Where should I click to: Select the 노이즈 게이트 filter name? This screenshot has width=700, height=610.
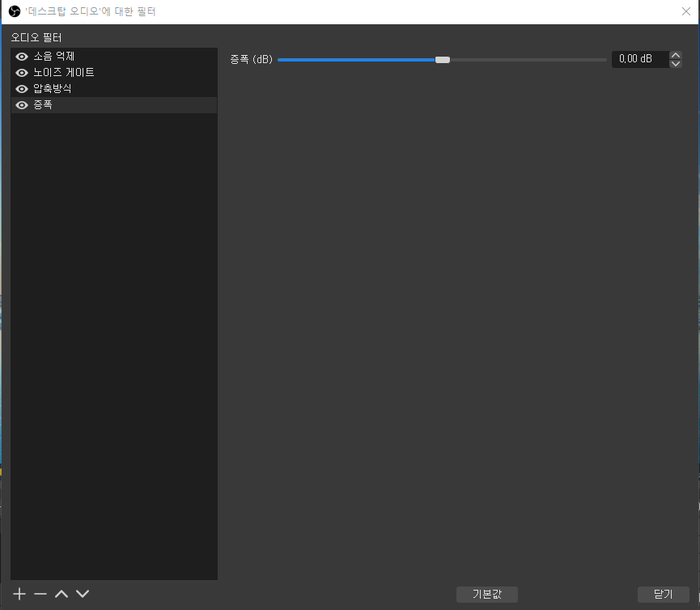pyautogui.click(x=64, y=72)
